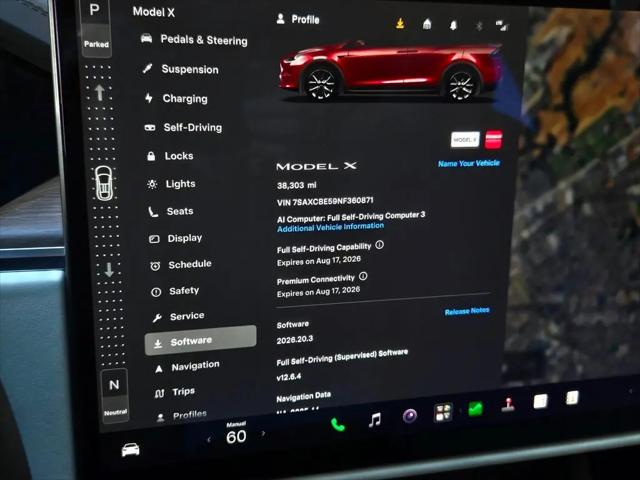Tap the Profile label at top

pos(305,19)
